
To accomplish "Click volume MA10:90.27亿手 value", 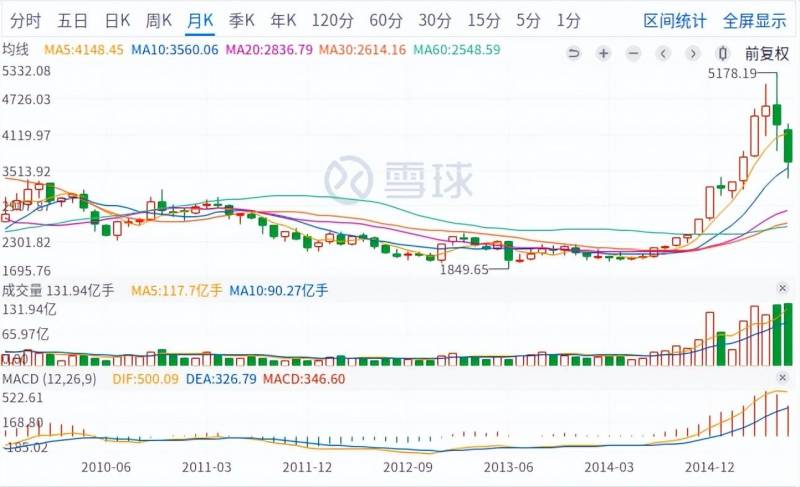I will 279,291.
